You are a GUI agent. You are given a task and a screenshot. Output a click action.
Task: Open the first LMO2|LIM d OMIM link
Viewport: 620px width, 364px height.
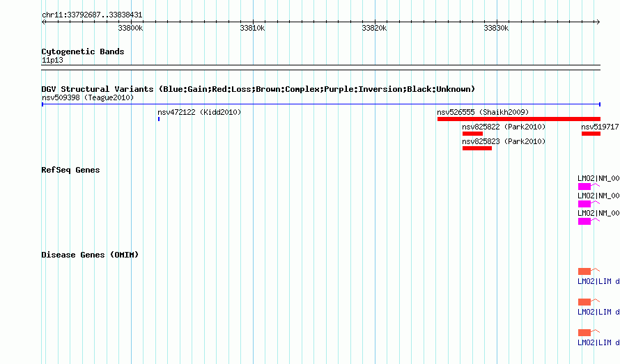(x=598, y=281)
